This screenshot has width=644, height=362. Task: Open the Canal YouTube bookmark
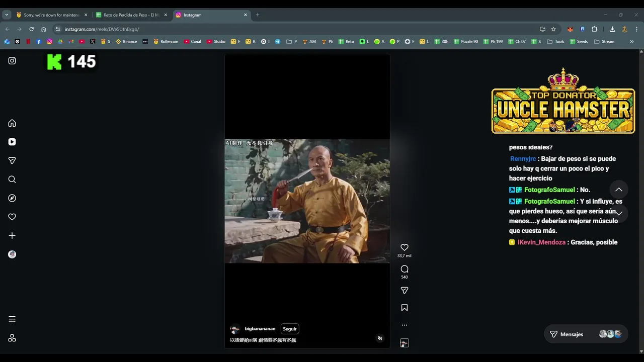(x=193, y=42)
